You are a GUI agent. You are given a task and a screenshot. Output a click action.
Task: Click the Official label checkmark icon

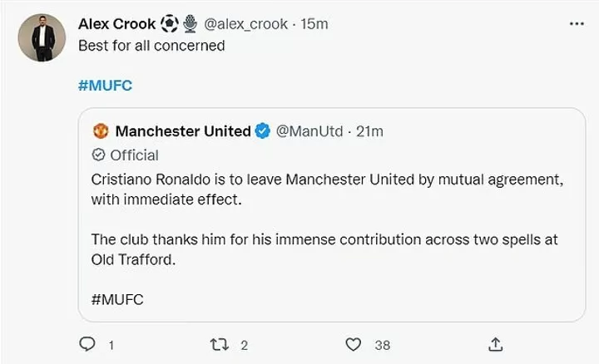click(x=98, y=155)
